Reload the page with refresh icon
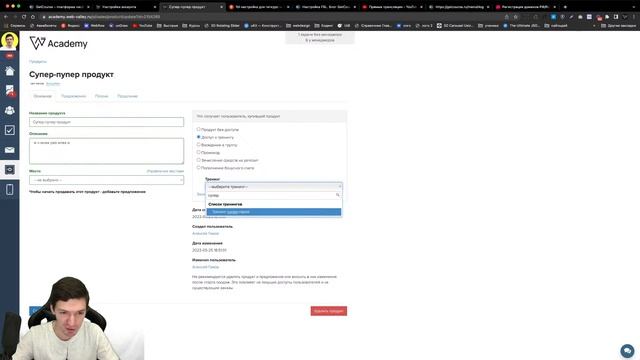640x360 pixels. [x=24, y=17]
